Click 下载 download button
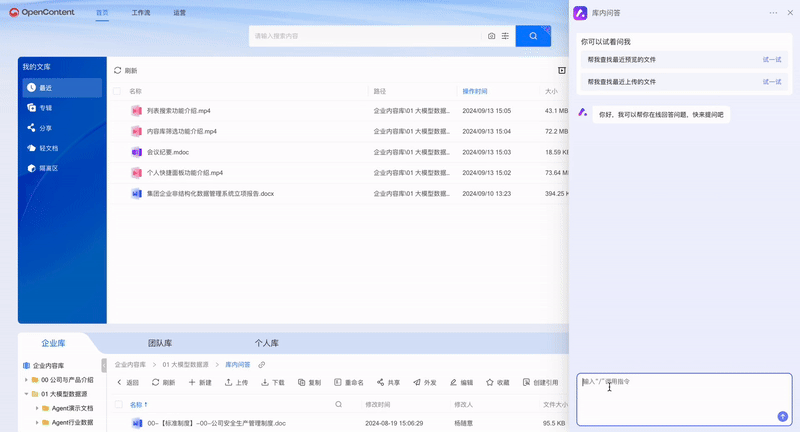The width and height of the screenshot is (800, 432). pyautogui.click(x=273, y=383)
